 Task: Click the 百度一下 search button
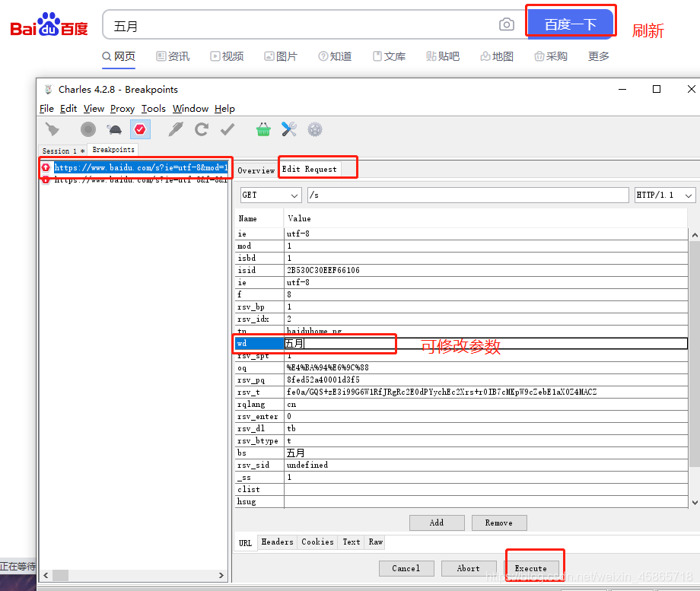[x=570, y=24]
